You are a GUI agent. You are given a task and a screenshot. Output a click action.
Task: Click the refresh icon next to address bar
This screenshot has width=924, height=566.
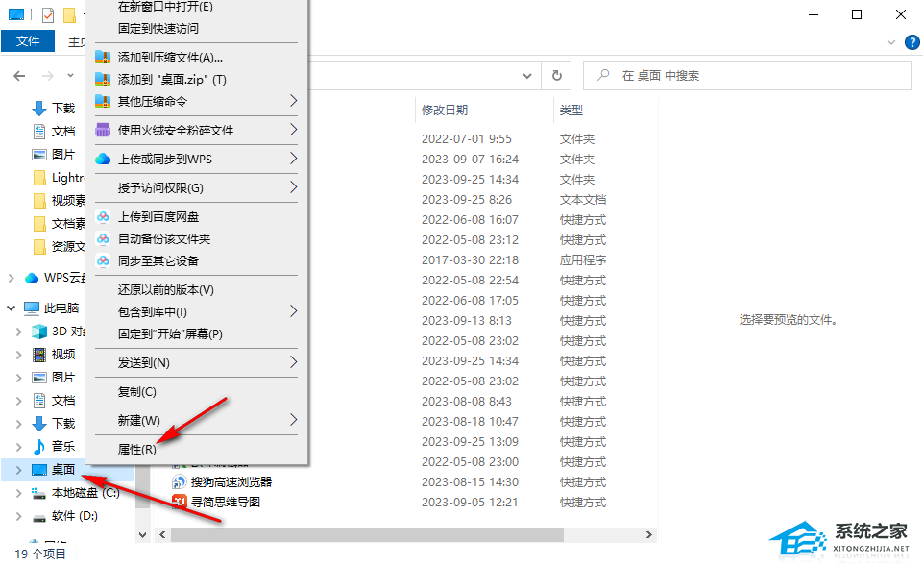pyautogui.click(x=555, y=75)
